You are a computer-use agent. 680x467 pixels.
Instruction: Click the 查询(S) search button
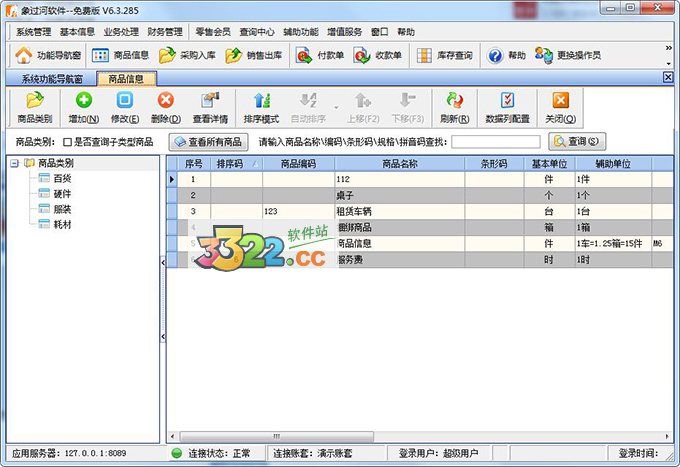click(577, 141)
